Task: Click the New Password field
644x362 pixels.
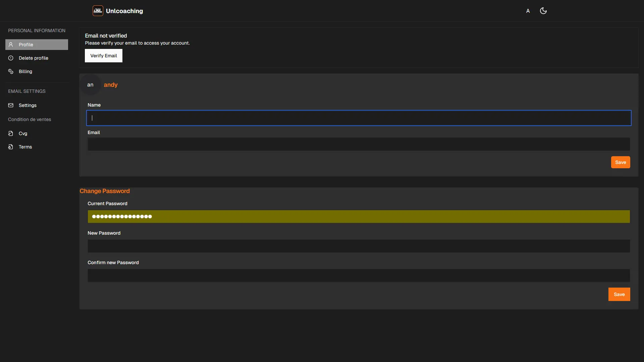Action: pyautogui.click(x=359, y=246)
